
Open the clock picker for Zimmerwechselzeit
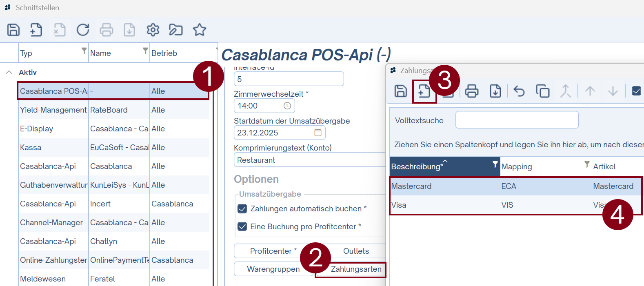click(x=287, y=106)
